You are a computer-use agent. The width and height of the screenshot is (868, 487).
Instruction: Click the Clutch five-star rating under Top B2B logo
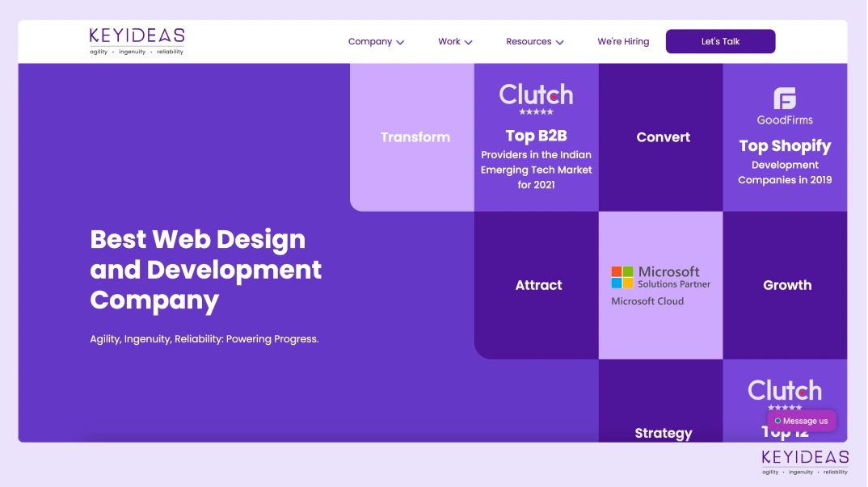coord(536,111)
